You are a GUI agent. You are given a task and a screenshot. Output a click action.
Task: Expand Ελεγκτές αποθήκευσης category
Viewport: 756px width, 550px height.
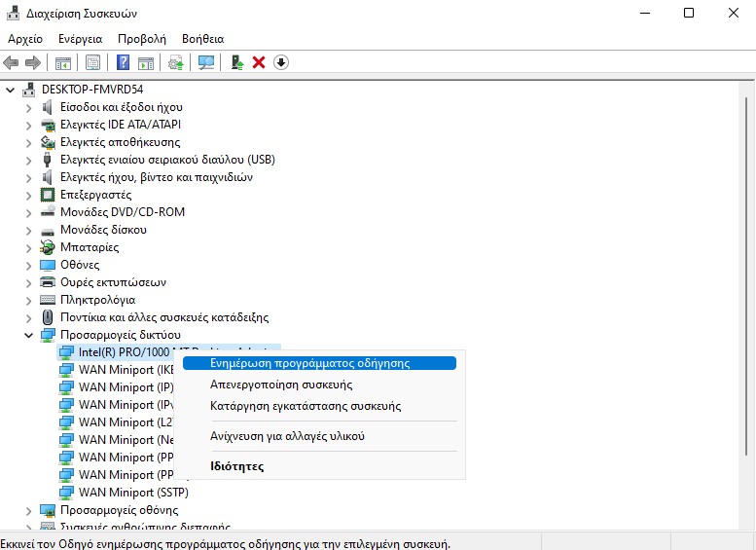(28, 143)
